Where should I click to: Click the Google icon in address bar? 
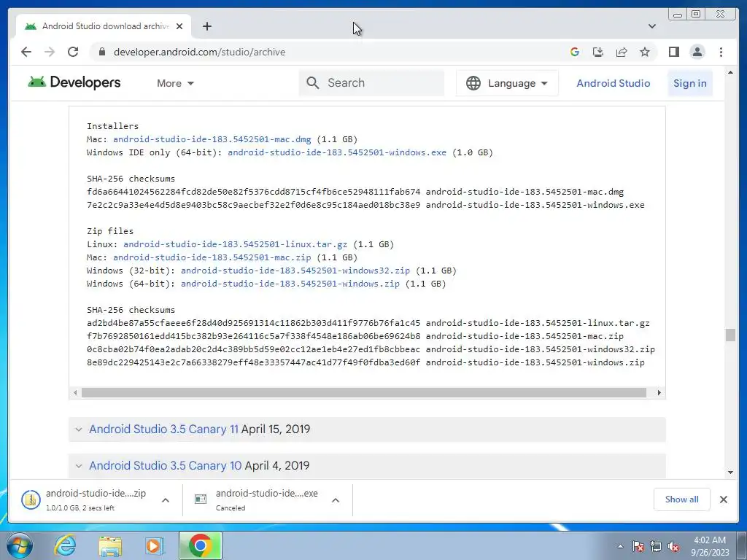(x=575, y=52)
